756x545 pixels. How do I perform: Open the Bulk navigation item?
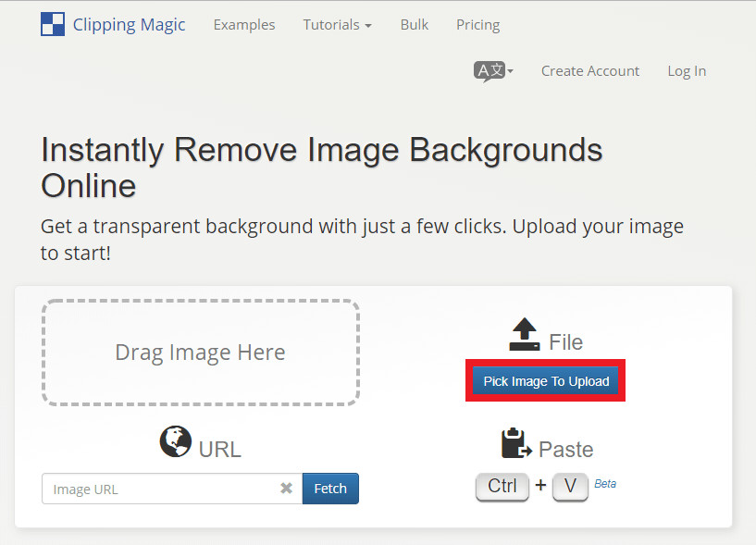tap(415, 25)
